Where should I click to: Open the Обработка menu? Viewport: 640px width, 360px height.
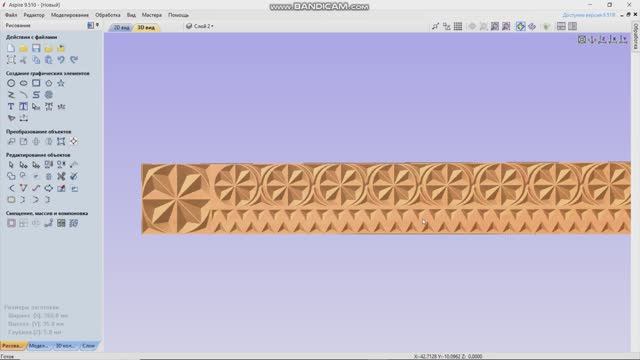pos(108,15)
